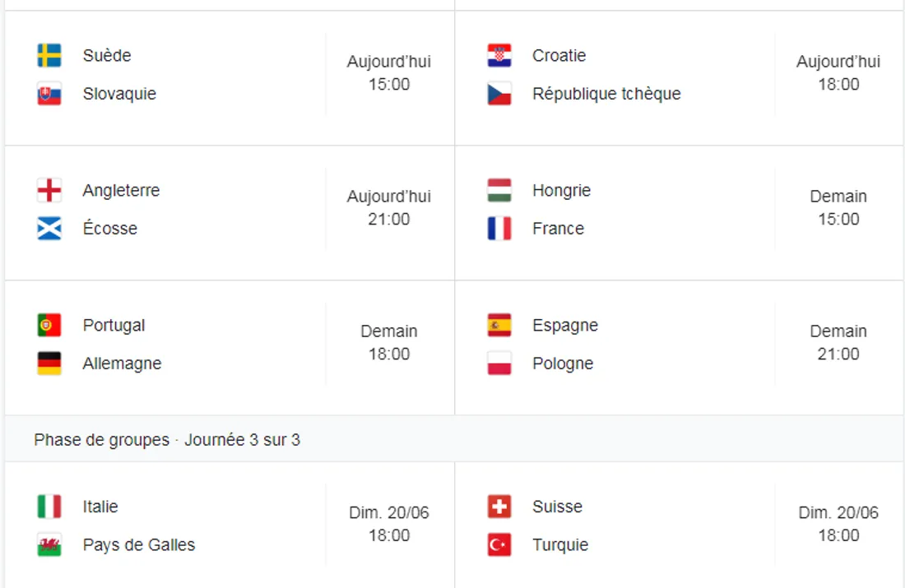
Task: Click the Germany flag icon
Action: pos(49,363)
